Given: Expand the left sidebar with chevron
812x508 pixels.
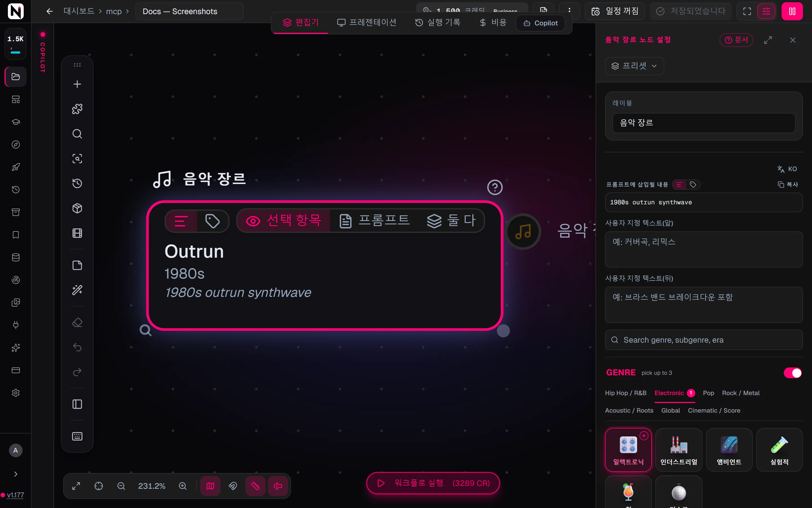Looking at the screenshot, I should click(16, 474).
